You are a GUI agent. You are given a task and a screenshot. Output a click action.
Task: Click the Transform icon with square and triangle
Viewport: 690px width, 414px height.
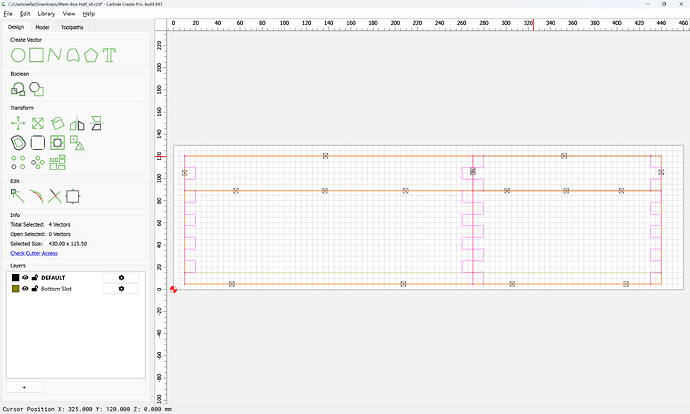click(x=77, y=143)
